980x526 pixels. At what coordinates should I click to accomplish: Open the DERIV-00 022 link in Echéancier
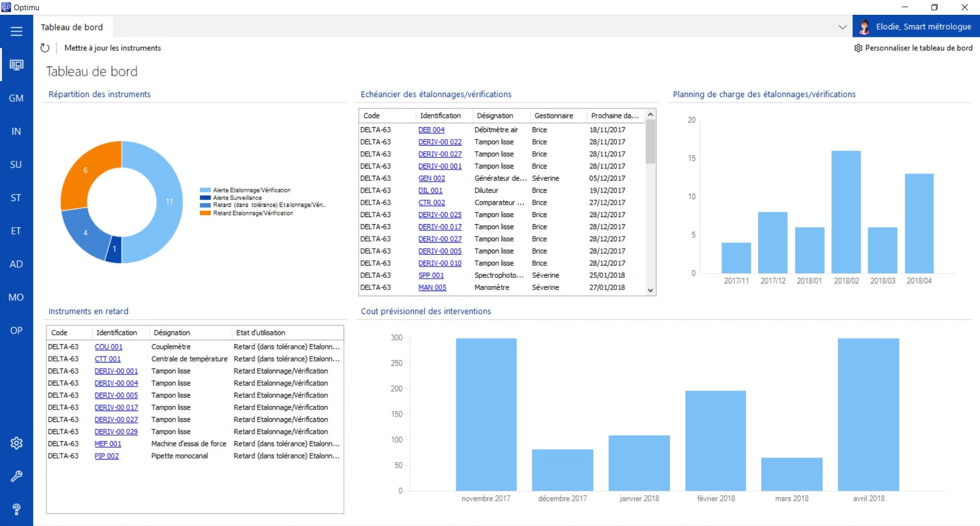pyautogui.click(x=440, y=142)
